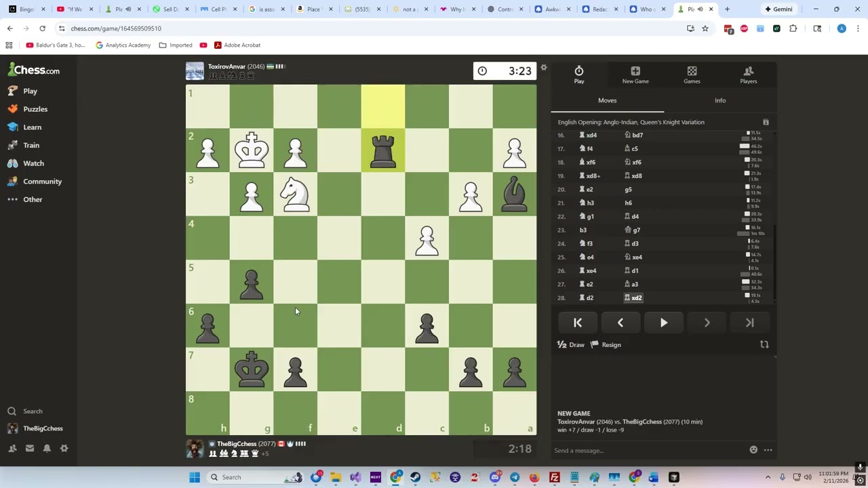Switch to the New Game tab
868x488 pixels.
635,75
